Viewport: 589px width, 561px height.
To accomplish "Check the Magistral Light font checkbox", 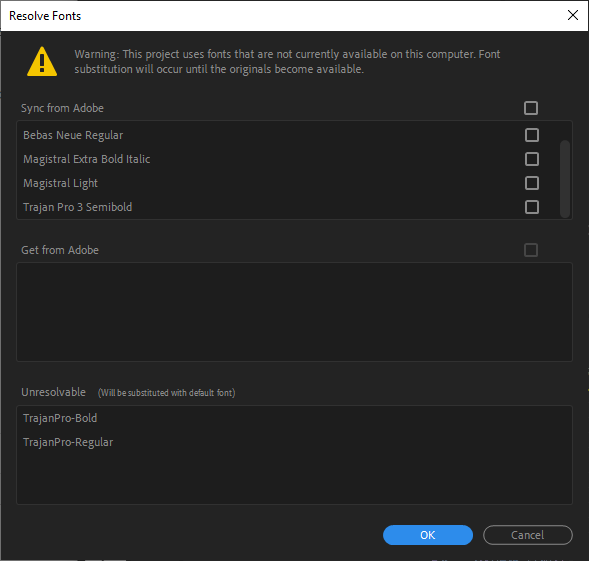I will pyautogui.click(x=532, y=183).
